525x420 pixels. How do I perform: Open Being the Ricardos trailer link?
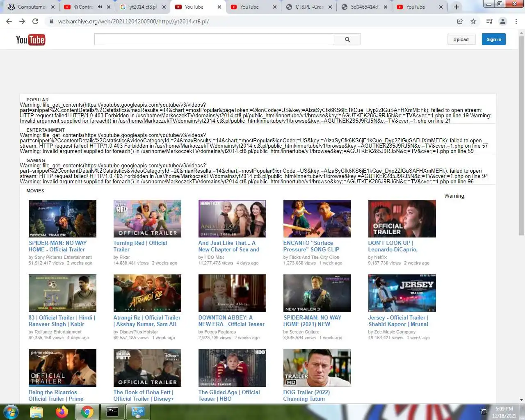click(56, 395)
